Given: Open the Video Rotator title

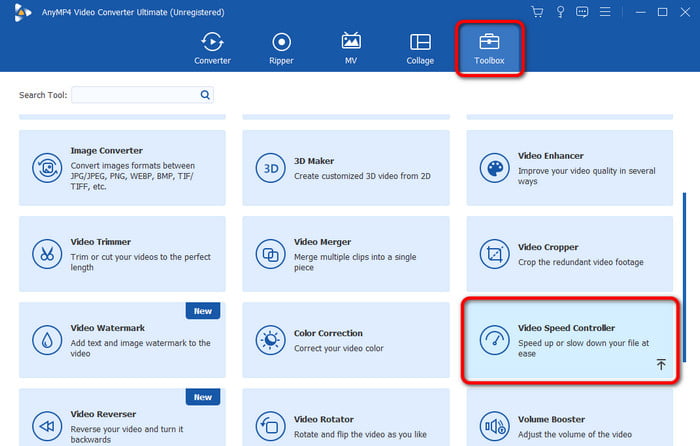Looking at the screenshot, I should pos(324,419).
